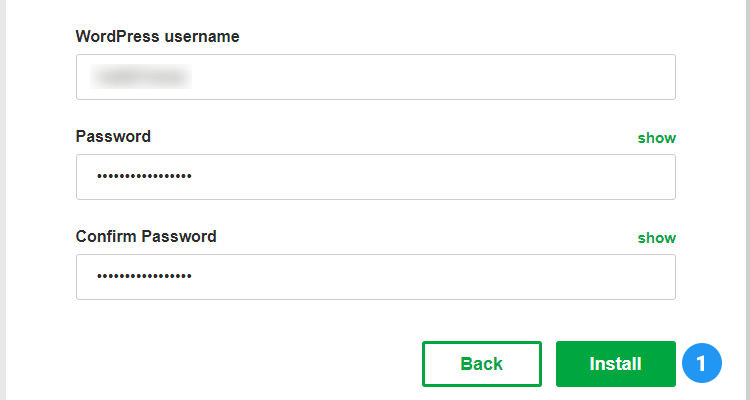This screenshot has height=400, width=750.
Task: Click the gray margin right of form
Action: point(745,200)
